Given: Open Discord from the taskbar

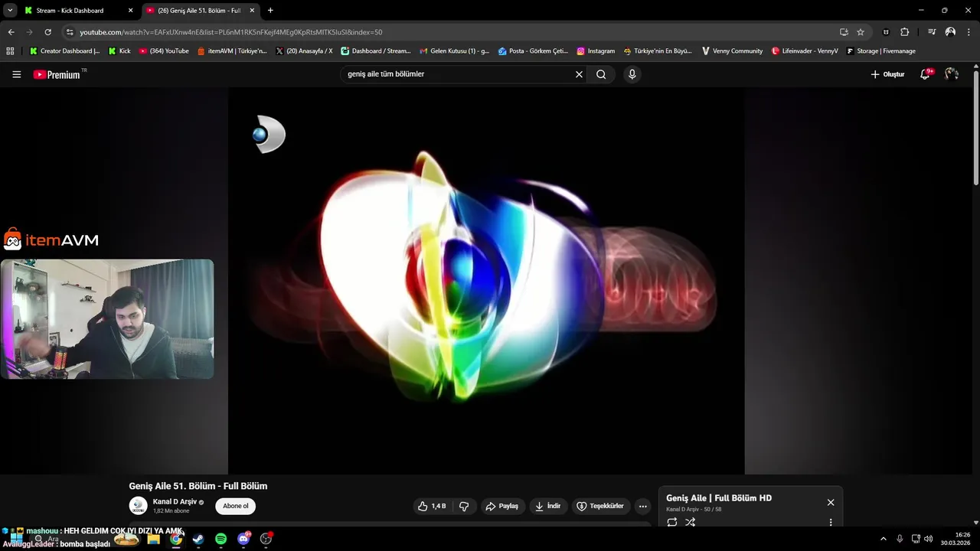Looking at the screenshot, I should [243, 539].
